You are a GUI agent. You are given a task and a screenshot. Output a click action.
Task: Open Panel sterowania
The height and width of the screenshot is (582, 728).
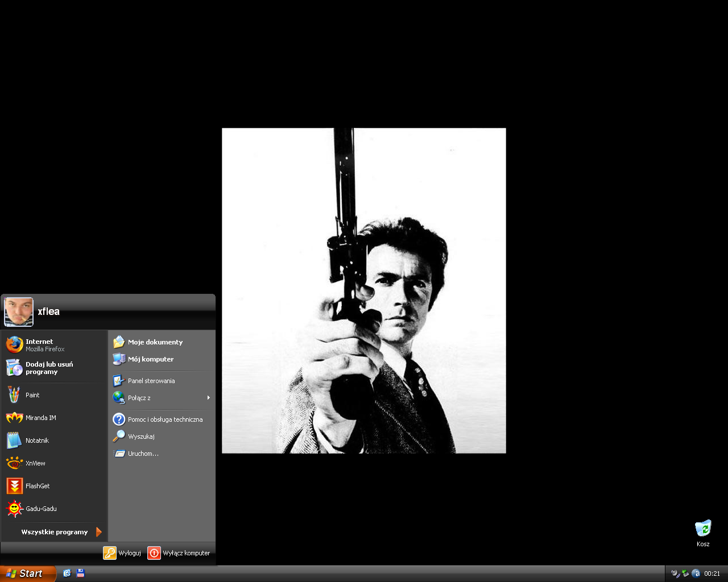point(151,381)
